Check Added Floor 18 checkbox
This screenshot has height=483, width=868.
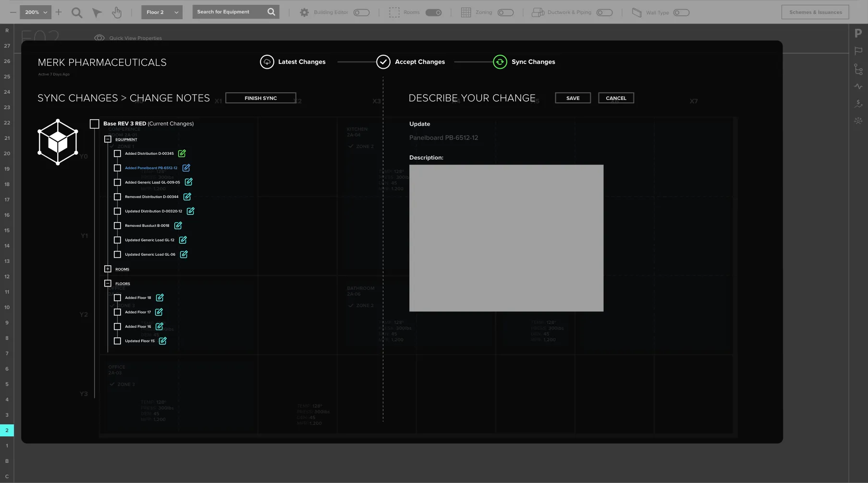point(117,297)
